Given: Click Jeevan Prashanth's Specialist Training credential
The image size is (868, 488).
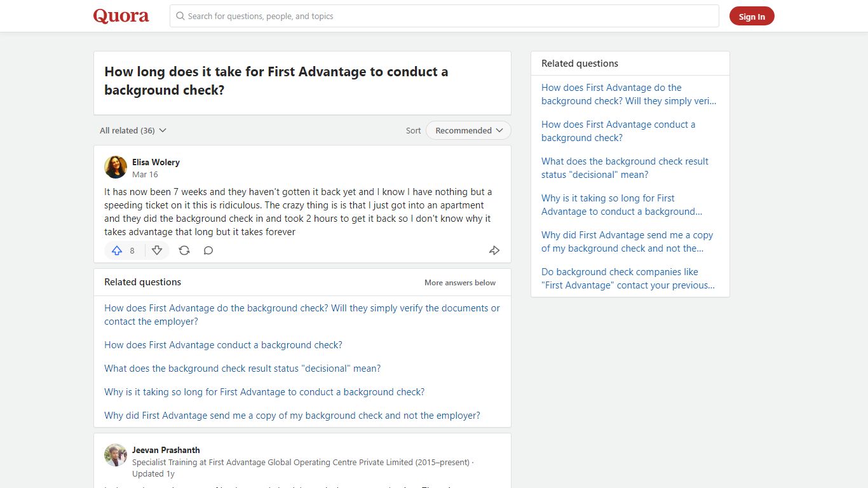Looking at the screenshot, I should (301, 463).
